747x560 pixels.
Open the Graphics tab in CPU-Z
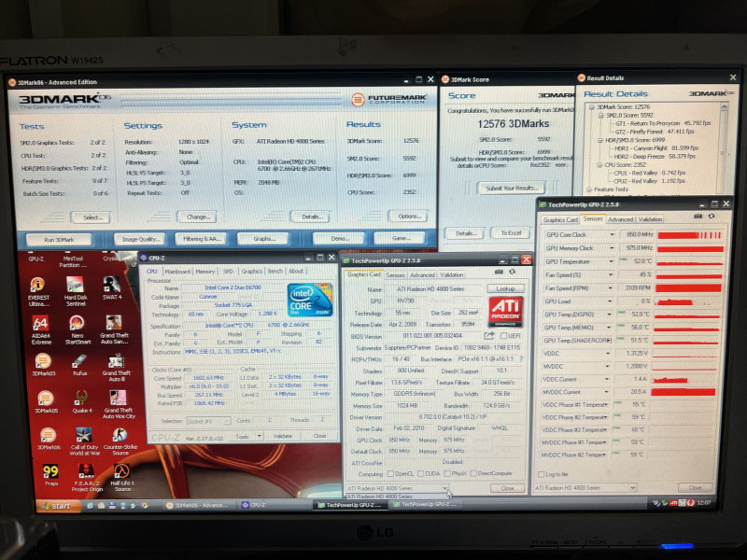[x=251, y=271]
